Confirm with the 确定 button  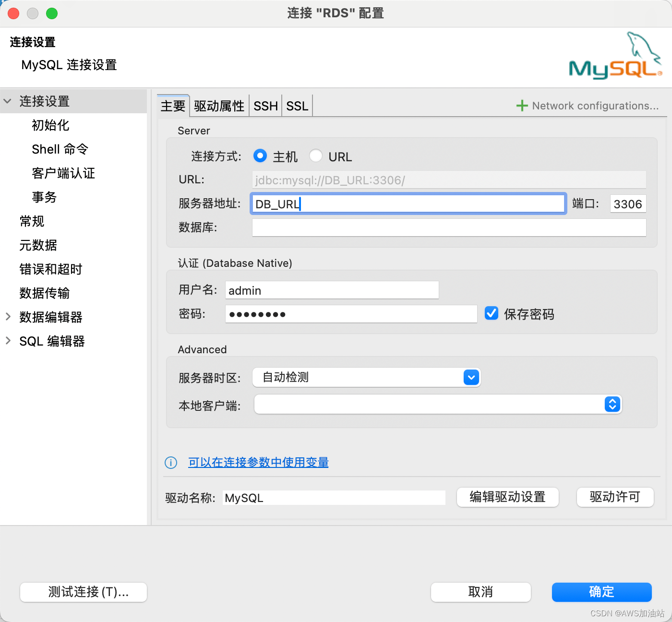coord(602,592)
